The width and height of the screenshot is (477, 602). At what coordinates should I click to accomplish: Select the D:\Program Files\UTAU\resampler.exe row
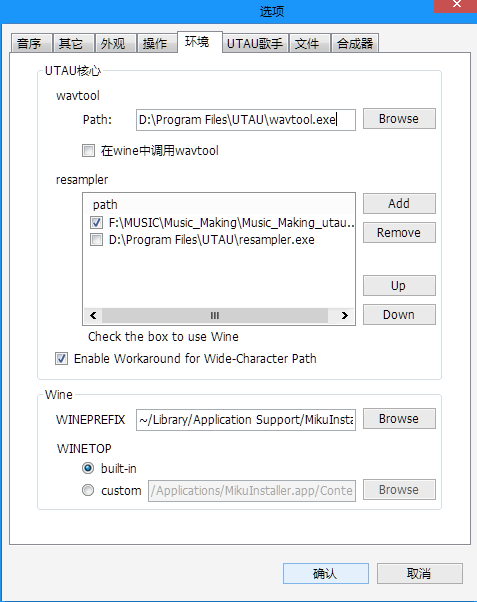(x=220, y=240)
